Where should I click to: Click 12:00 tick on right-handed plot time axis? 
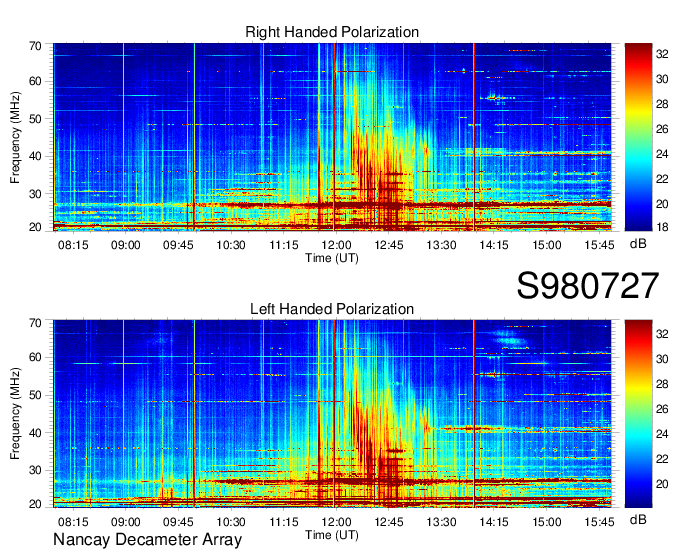(x=336, y=245)
